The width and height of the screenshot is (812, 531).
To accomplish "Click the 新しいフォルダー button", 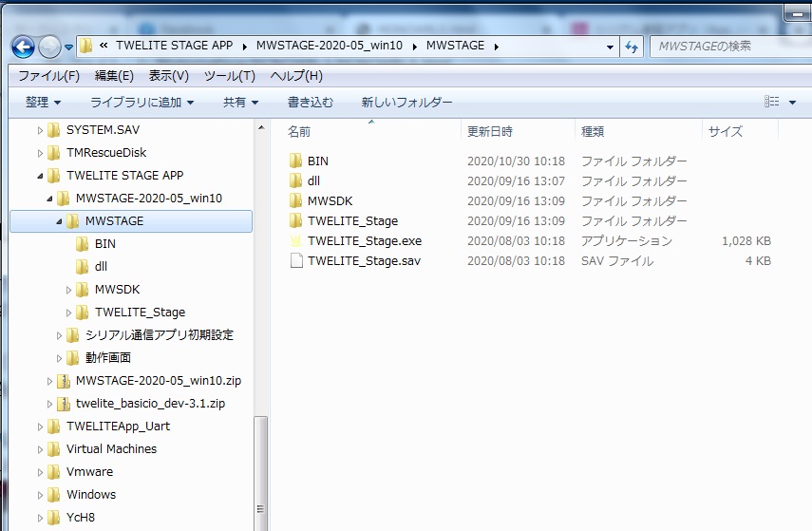I will 406,102.
